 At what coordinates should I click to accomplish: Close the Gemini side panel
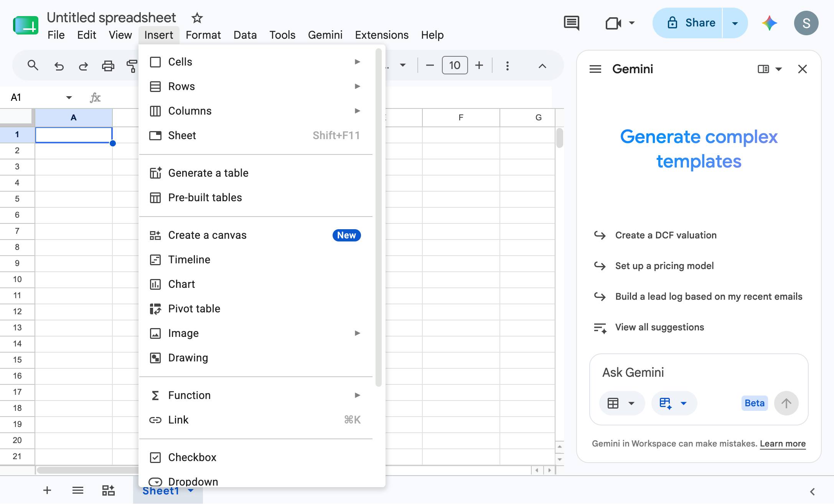coord(802,69)
